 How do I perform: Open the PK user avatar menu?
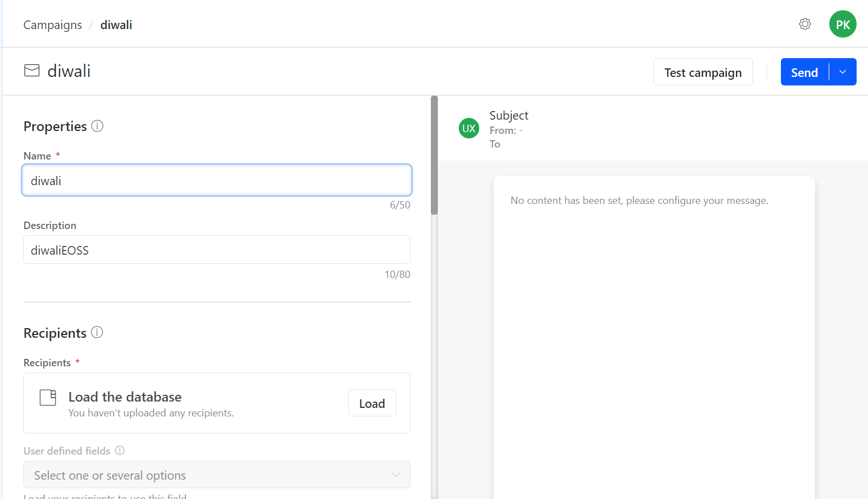coord(842,24)
